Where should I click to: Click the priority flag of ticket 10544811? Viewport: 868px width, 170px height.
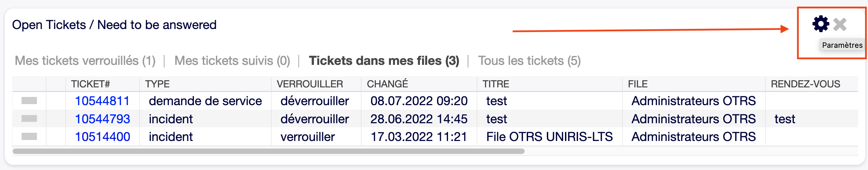pos(29,101)
